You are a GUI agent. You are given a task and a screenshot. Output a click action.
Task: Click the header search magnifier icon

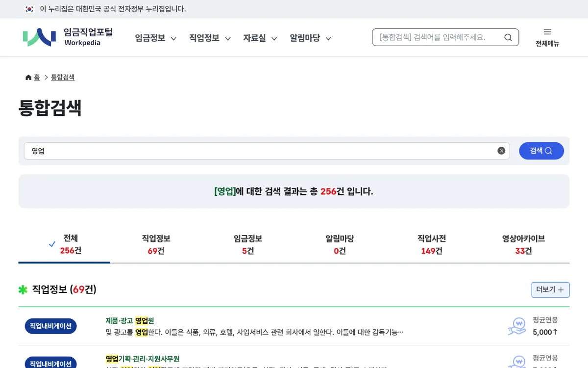pos(508,37)
